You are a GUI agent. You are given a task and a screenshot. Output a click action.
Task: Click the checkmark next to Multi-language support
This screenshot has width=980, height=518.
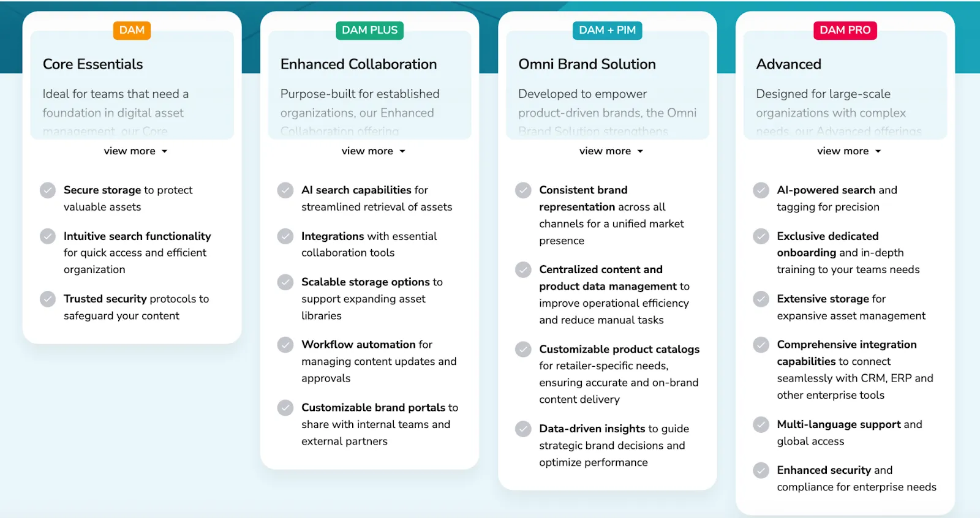pos(761,424)
